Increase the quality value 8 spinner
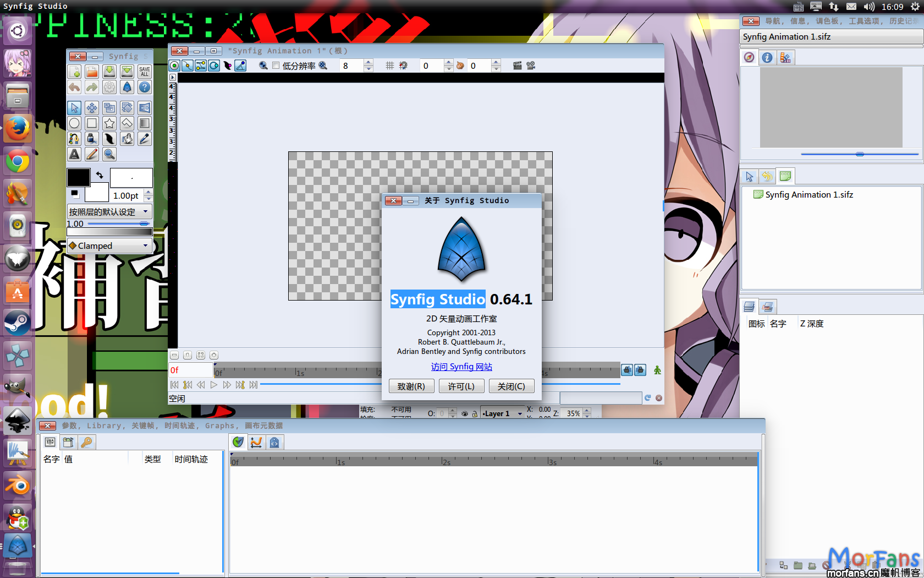 369,62
